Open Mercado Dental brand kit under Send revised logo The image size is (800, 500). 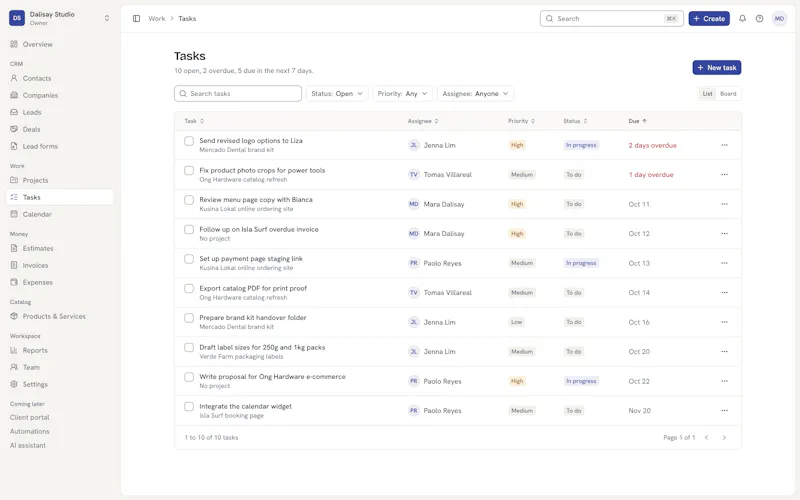coord(237,150)
